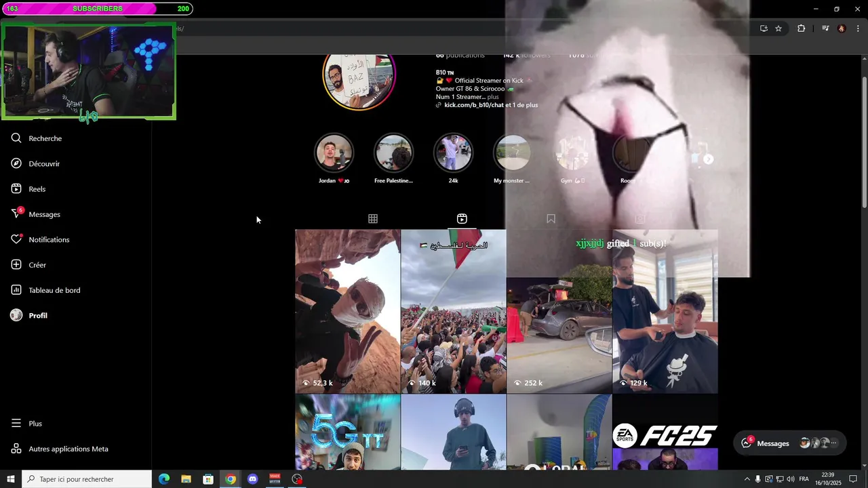Show next highlights with arrow
The image size is (868, 488).
[709, 159]
